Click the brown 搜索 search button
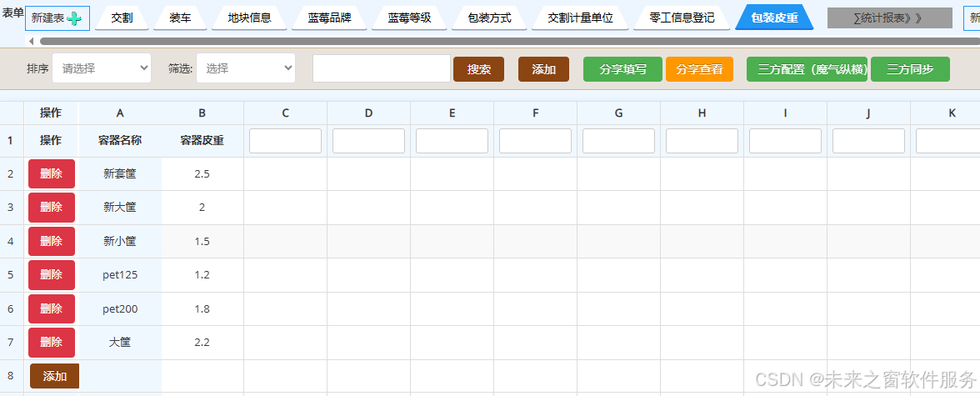 coord(478,69)
